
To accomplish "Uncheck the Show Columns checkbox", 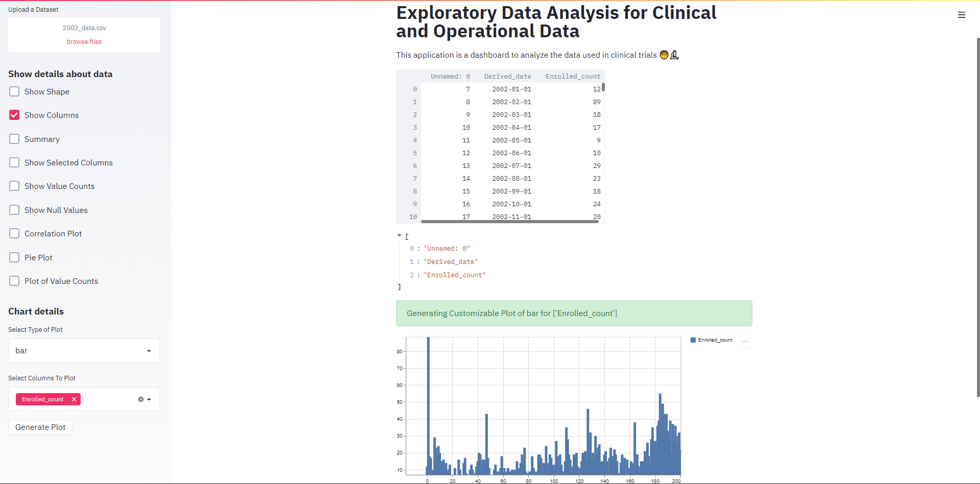I will [x=14, y=115].
